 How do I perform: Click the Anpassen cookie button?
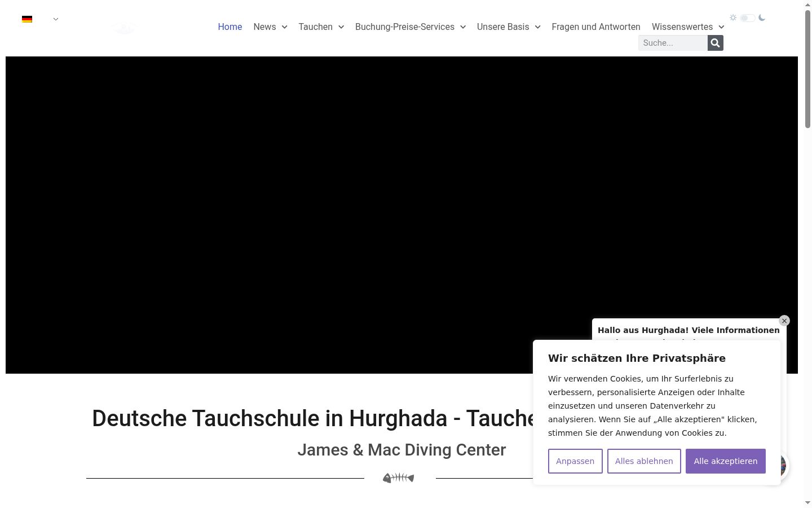[x=575, y=461]
